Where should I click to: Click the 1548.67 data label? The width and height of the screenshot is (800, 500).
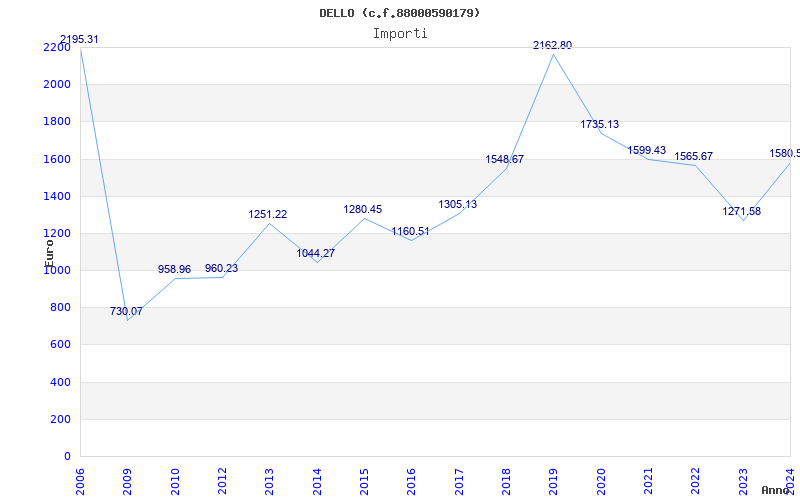click(x=505, y=159)
